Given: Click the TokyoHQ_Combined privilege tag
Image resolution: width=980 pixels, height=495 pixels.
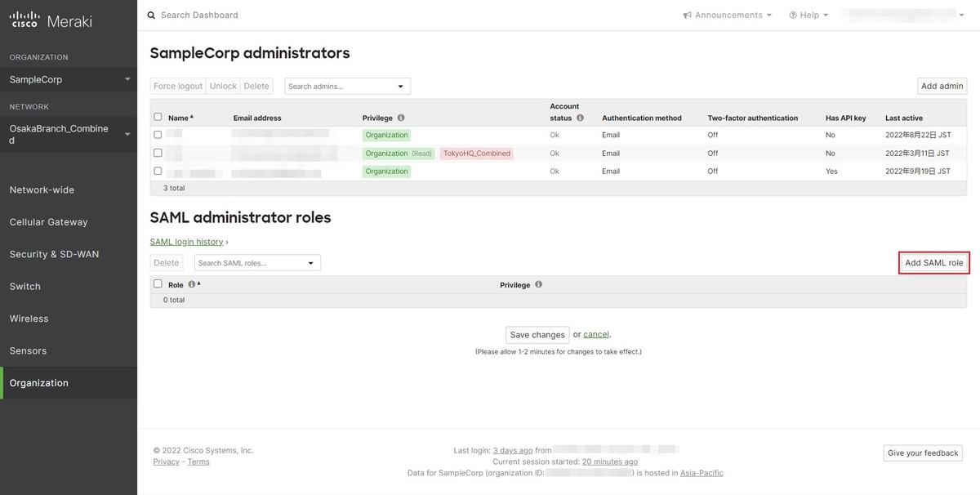Looking at the screenshot, I should tap(477, 153).
